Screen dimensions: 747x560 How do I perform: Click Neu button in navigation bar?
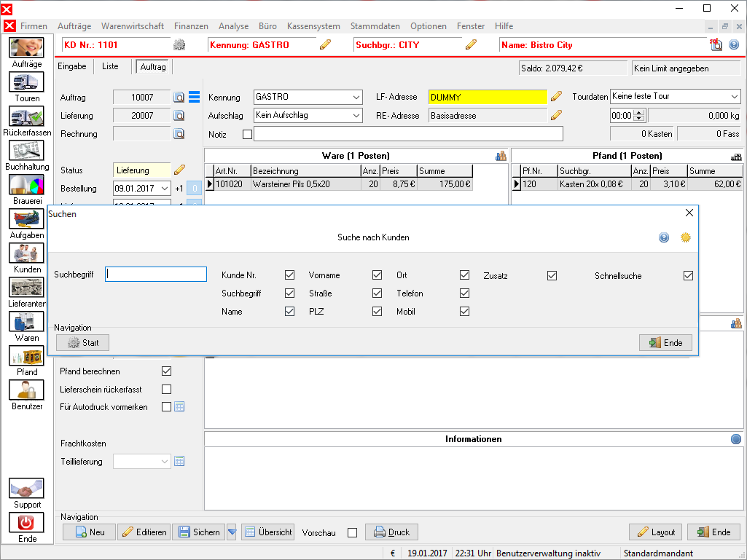[x=90, y=532]
